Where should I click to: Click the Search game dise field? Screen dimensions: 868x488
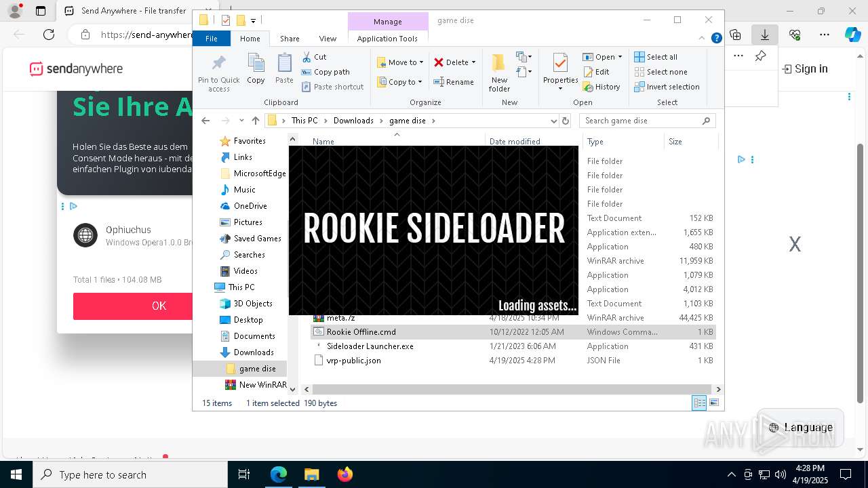tap(647, 121)
